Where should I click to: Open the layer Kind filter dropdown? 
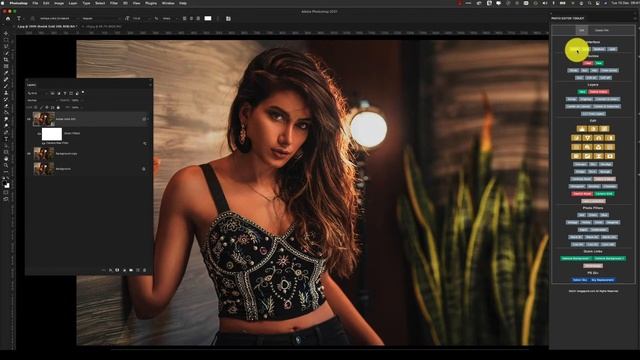point(37,93)
